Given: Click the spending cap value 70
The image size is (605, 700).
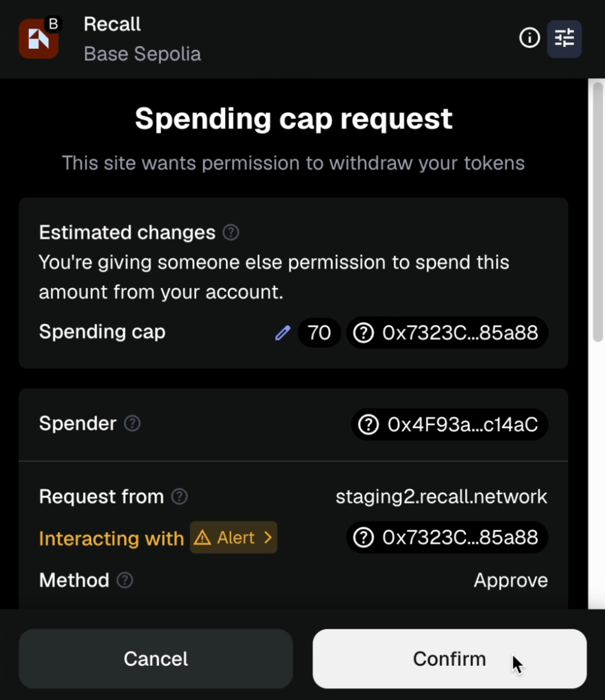Looking at the screenshot, I should pyautogui.click(x=319, y=333).
